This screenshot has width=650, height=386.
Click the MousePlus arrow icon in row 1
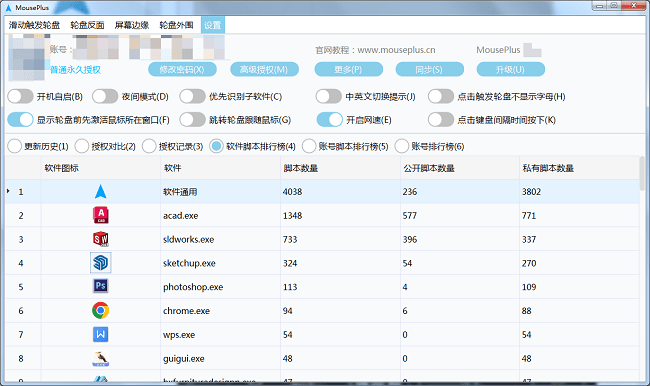(x=100, y=192)
